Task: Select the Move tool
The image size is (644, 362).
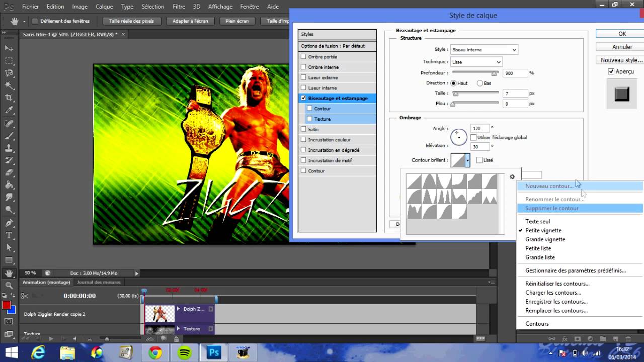Action: (9, 48)
